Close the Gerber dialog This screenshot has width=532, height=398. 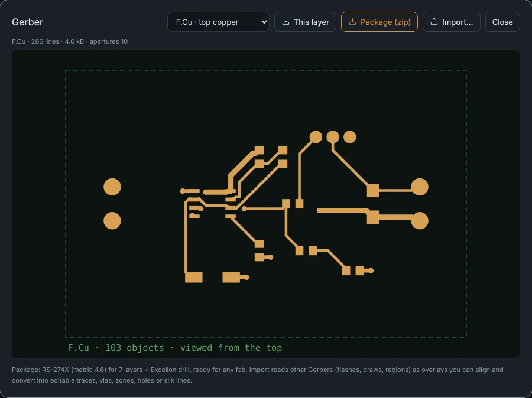tap(502, 22)
